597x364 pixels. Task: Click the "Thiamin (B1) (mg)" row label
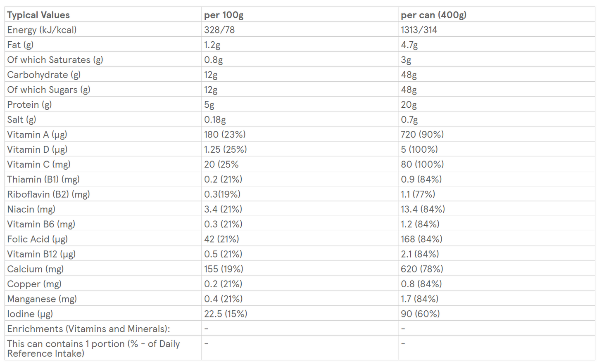pyautogui.click(x=43, y=180)
